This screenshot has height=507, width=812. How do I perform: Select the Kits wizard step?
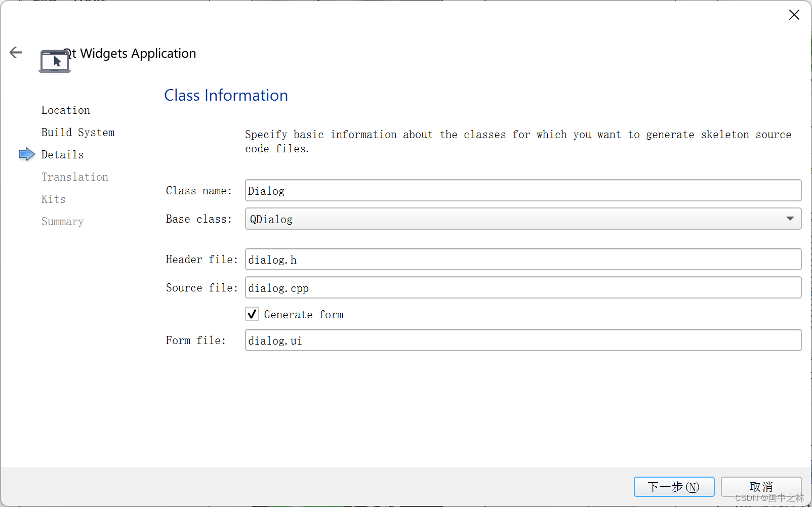coord(54,199)
